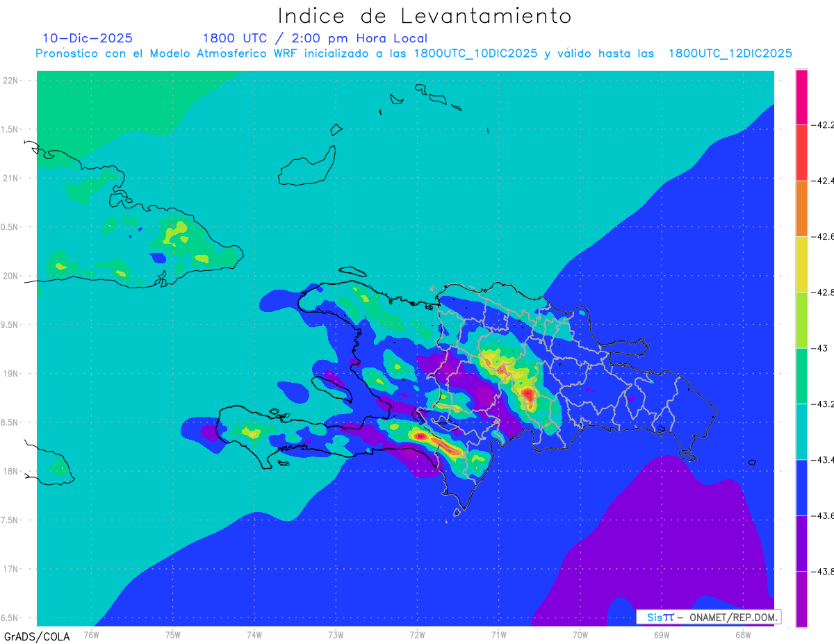Click the yellow legend swatch below -42.6
This screenshot has width=834, height=644.
(x=801, y=264)
